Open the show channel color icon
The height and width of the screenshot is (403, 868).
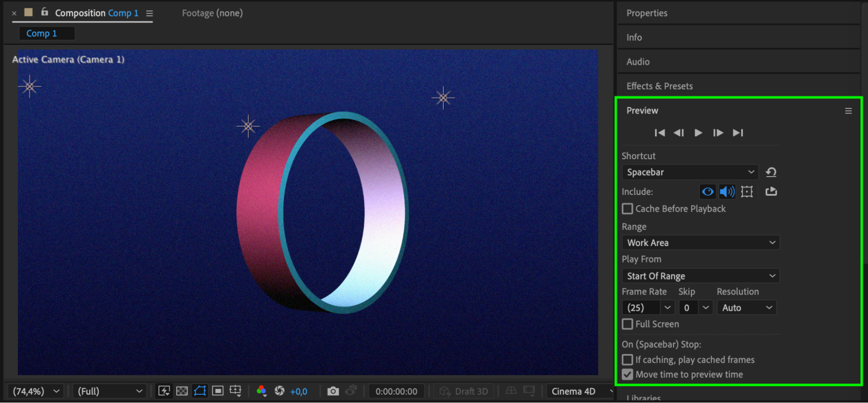pyautogui.click(x=261, y=391)
